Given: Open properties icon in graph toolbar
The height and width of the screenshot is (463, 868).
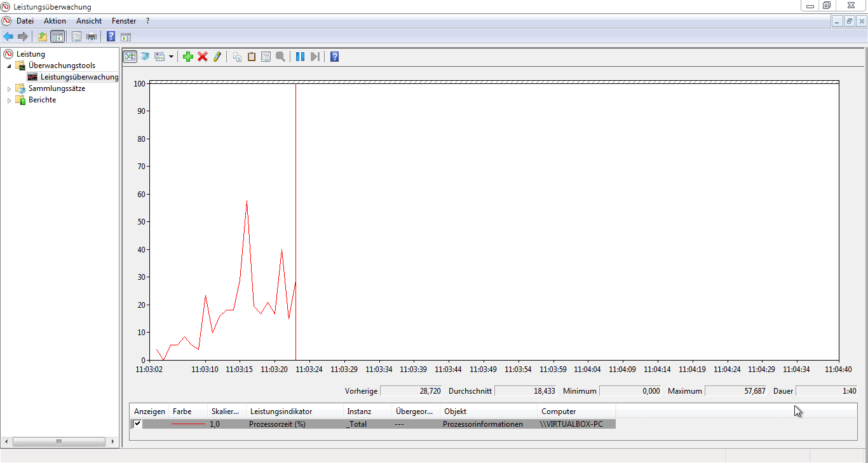Looking at the screenshot, I should (266, 57).
